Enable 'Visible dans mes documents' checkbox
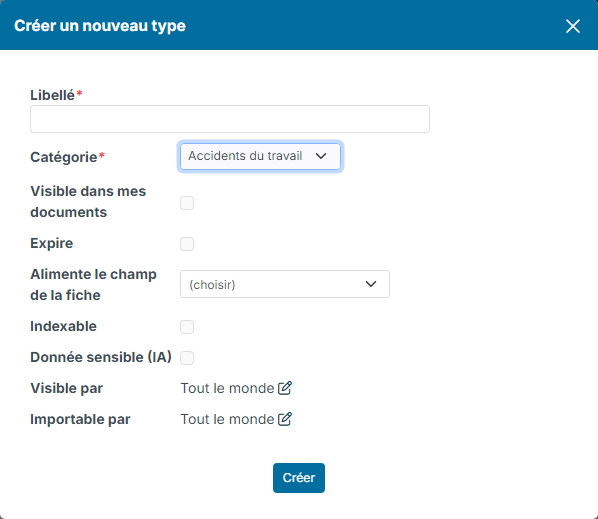598x519 pixels. 187,203
